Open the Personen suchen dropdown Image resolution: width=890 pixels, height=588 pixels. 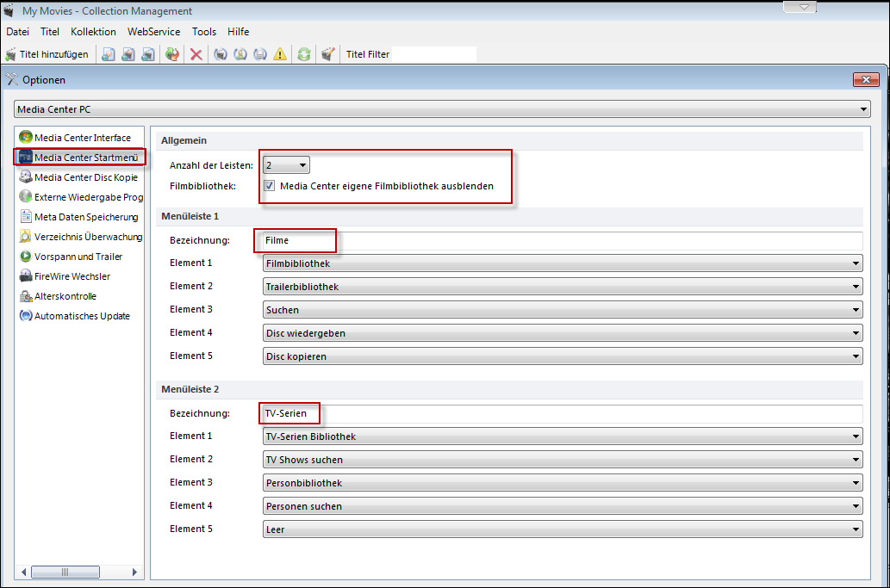pyautogui.click(x=563, y=506)
